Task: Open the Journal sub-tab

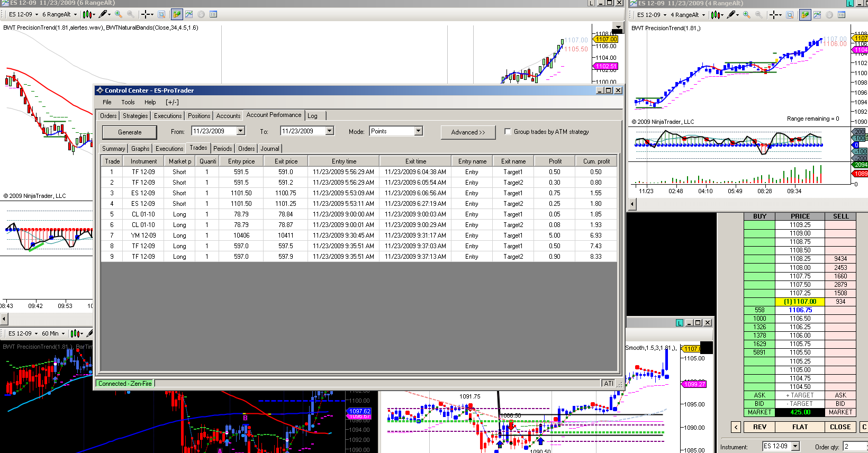Action: click(270, 149)
